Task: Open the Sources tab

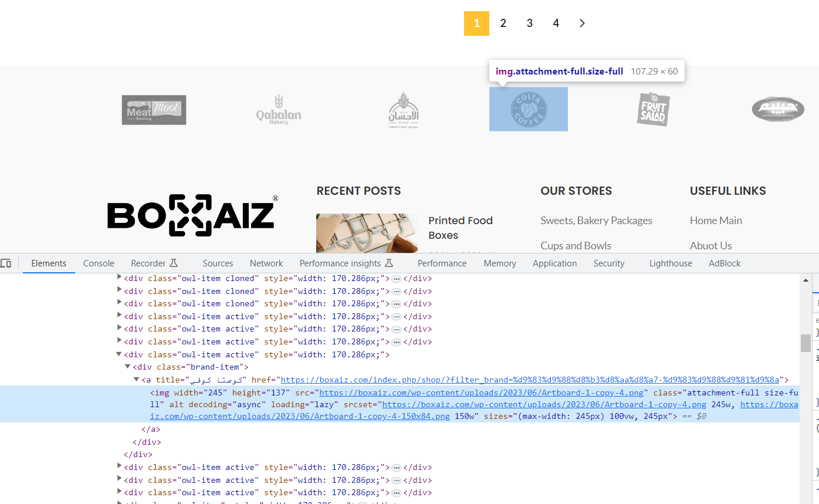Action: [218, 263]
